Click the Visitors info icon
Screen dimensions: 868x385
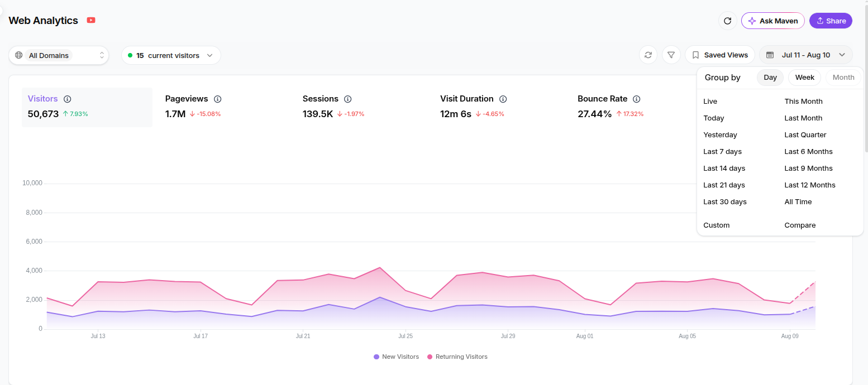68,99
